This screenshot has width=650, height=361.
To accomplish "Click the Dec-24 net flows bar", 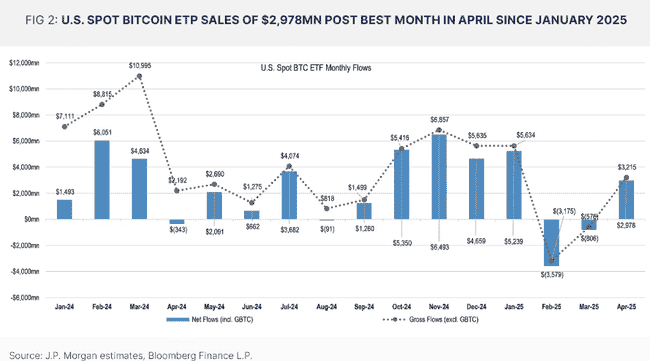I will tap(476, 189).
